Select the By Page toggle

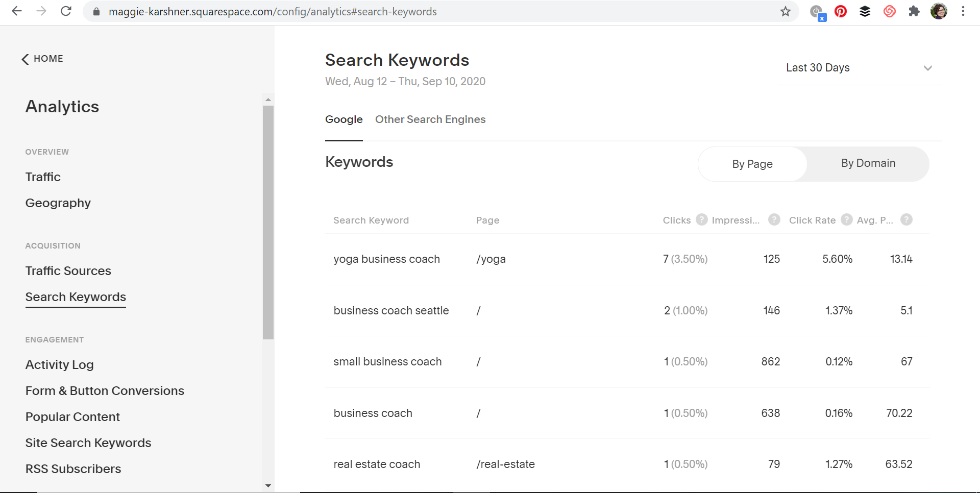pyautogui.click(x=752, y=164)
